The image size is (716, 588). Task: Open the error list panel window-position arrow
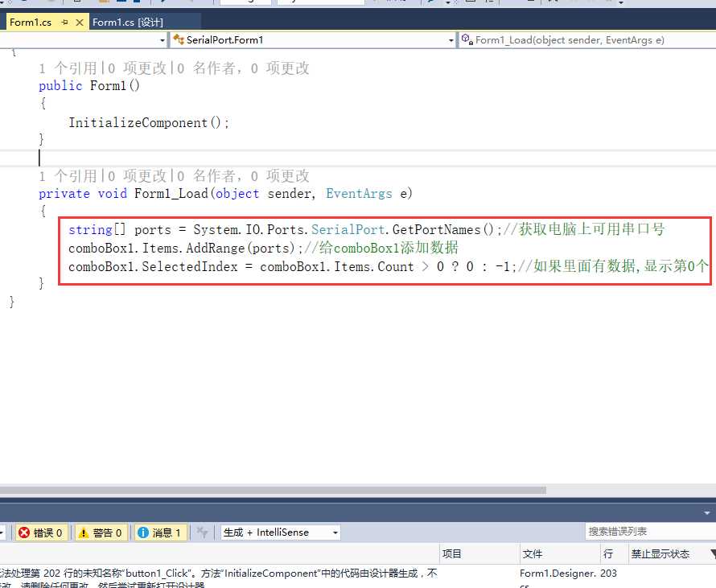707,513
